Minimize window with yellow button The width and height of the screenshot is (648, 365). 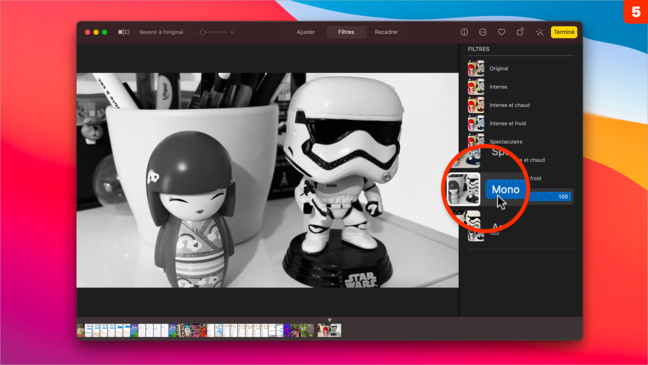click(96, 32)
